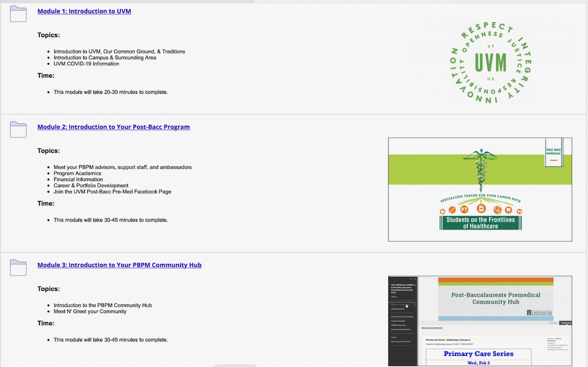The image size is (588, 367).
Task: Open Module 3: Introduction to Your PBPM Community Hub
Action: tap(119, 265)
